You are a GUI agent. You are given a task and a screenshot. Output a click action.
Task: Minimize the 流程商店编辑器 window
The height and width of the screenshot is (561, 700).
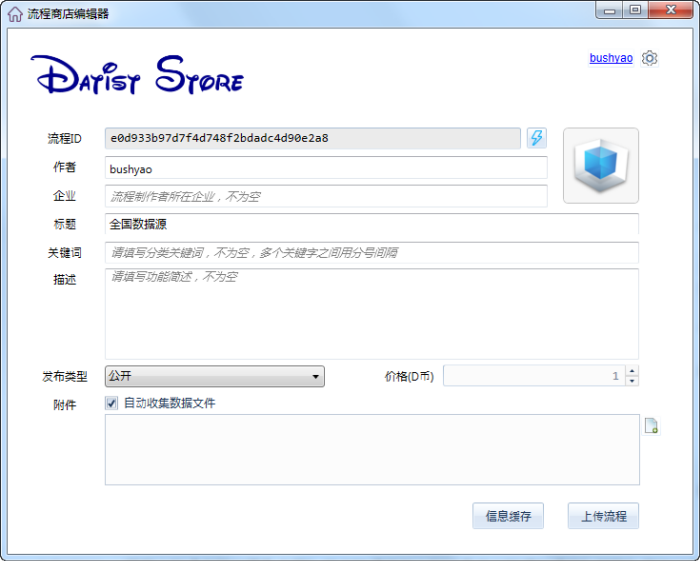(x=610, y=10)
